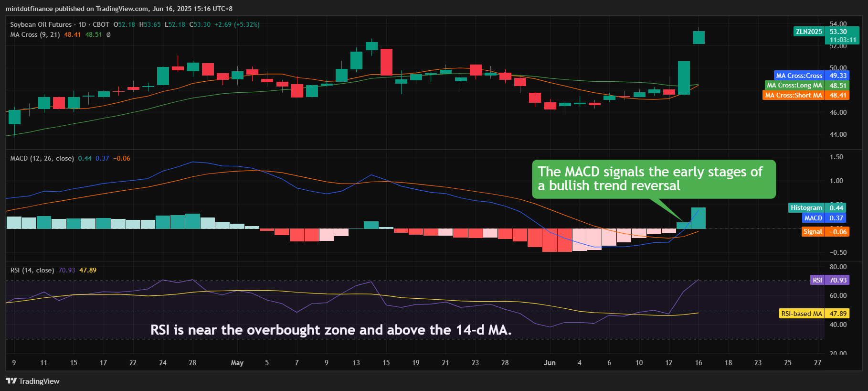Click the MACD bullish reversal callout note

click(x=654, y=179)
